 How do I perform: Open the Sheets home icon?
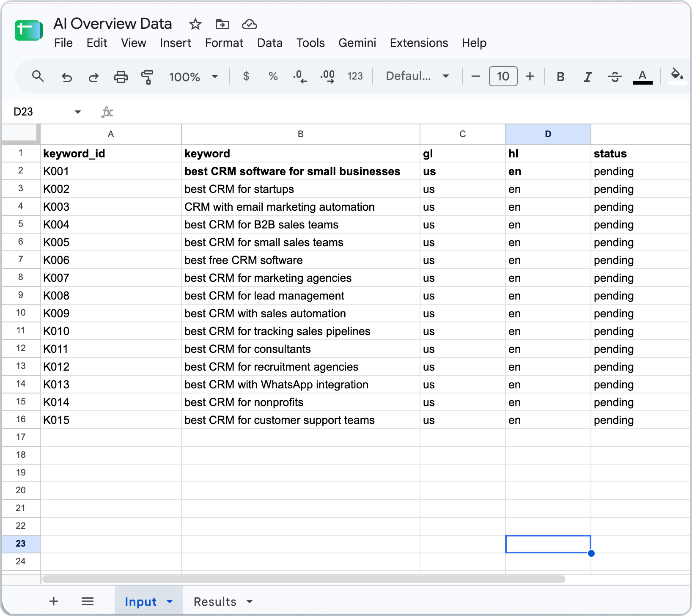[28, 30]
